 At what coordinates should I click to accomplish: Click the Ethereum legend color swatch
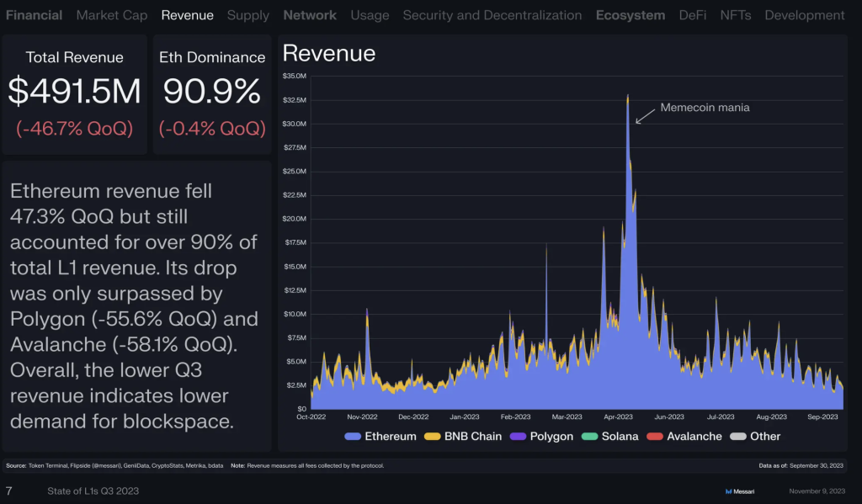tap(353, 437)
